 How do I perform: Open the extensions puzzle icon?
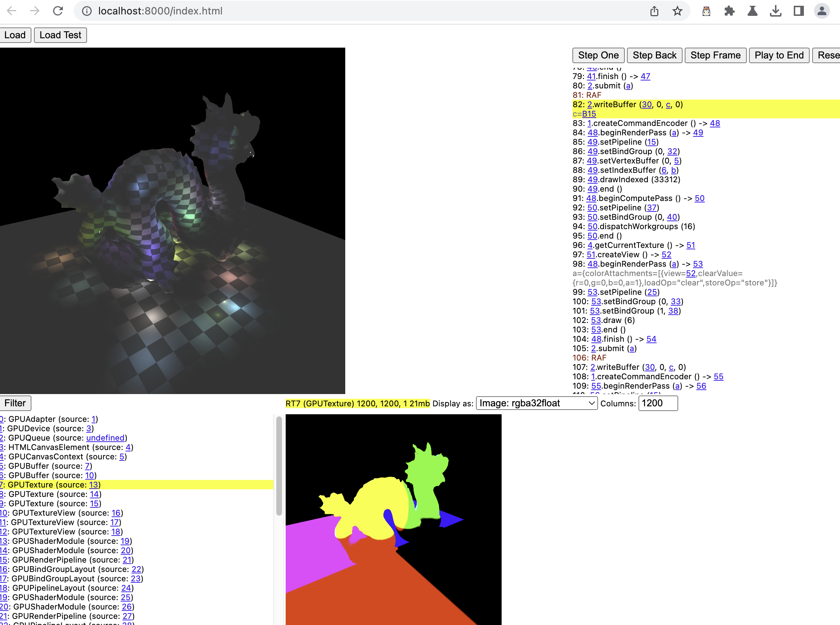pyautogui.click(x=729, y=11)
